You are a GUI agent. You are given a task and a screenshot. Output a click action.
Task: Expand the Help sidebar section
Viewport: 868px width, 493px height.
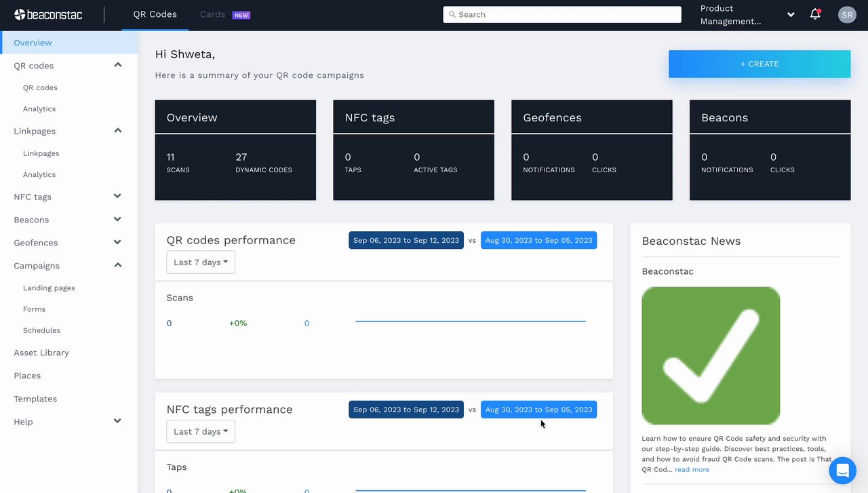click(117, 421)
